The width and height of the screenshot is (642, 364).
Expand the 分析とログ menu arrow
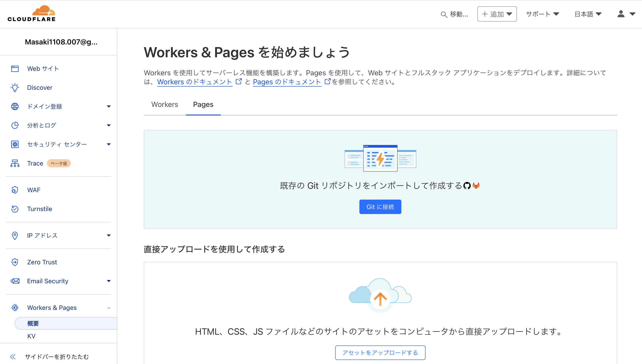(109, 125)
